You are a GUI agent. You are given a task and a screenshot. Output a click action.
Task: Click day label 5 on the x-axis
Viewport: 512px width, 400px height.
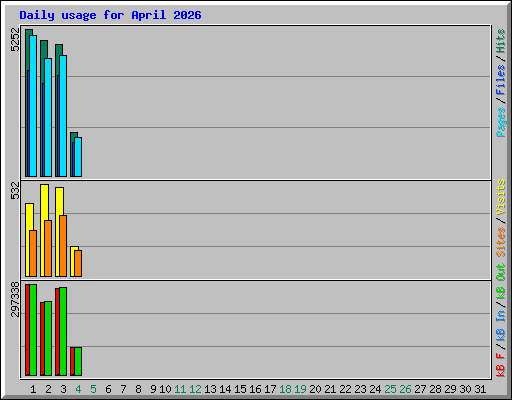pos(93,389)
